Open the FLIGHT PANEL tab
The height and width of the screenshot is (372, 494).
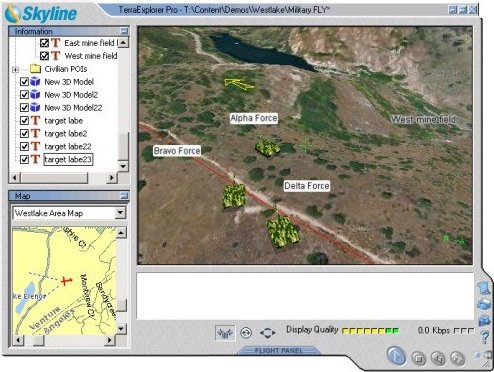point(279,351)
